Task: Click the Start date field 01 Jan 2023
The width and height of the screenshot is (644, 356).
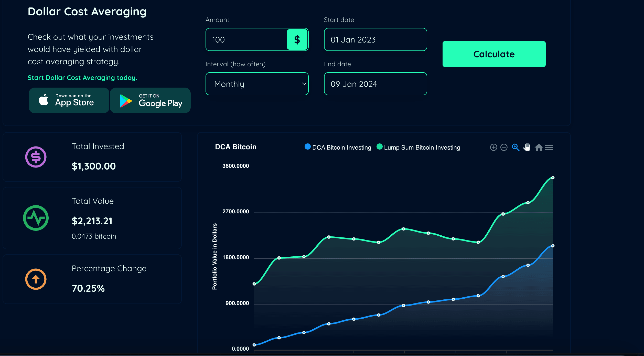Action: click(x=375, y=39)
